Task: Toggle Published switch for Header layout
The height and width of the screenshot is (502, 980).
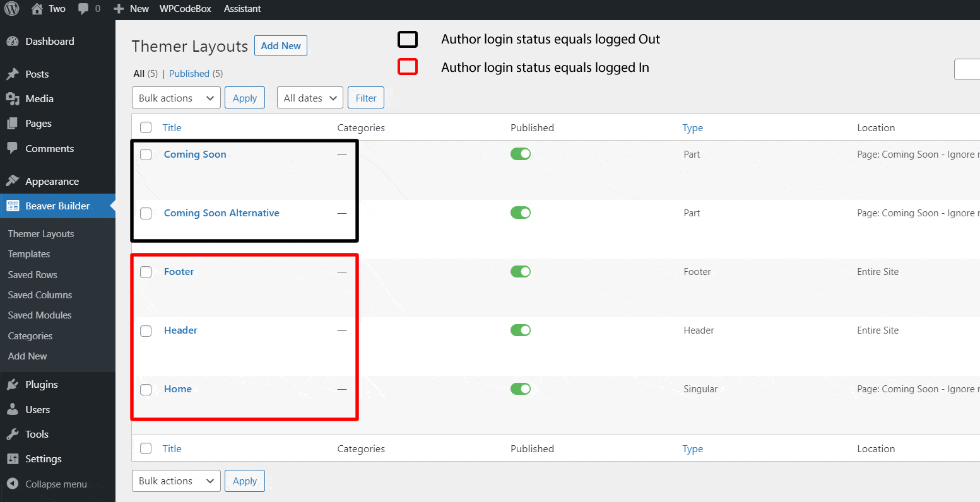Action: point(521,330)
